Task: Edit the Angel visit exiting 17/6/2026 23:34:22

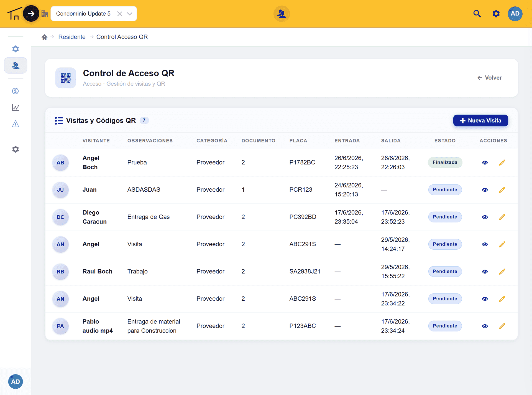Action: tap(502, 299)
